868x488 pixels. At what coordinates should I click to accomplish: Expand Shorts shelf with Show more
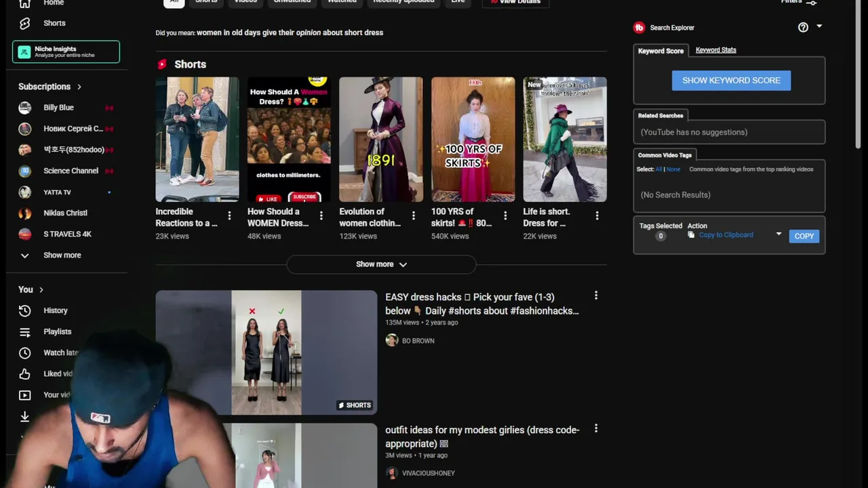pyautogui.click(x=381, y=264)
